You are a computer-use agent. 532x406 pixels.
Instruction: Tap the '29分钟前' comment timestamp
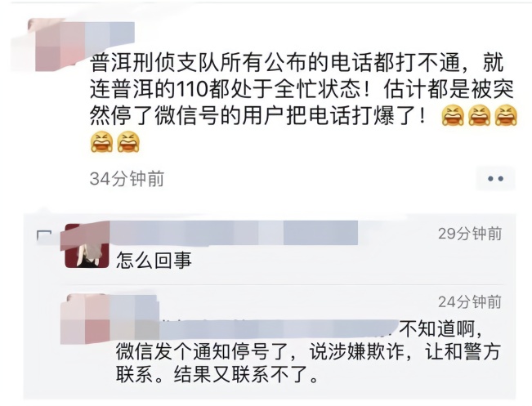[x=470, y=234]
